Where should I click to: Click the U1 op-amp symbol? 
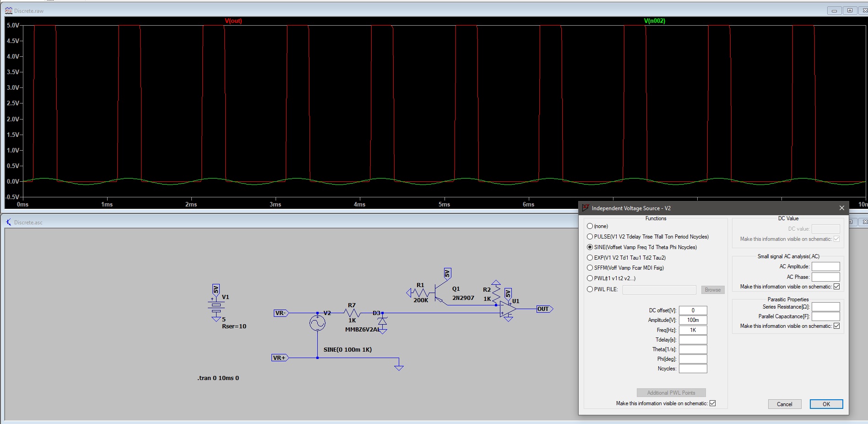[508, 310]
